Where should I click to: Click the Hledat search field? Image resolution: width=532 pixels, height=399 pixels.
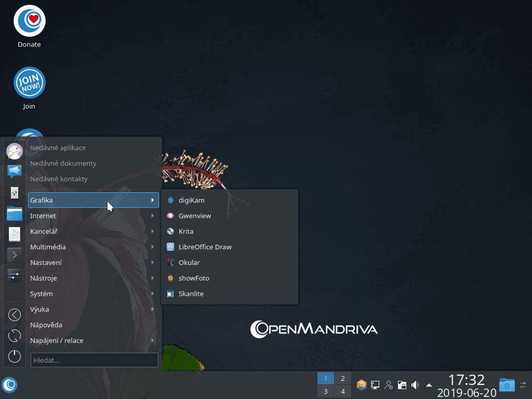(94, 360)
